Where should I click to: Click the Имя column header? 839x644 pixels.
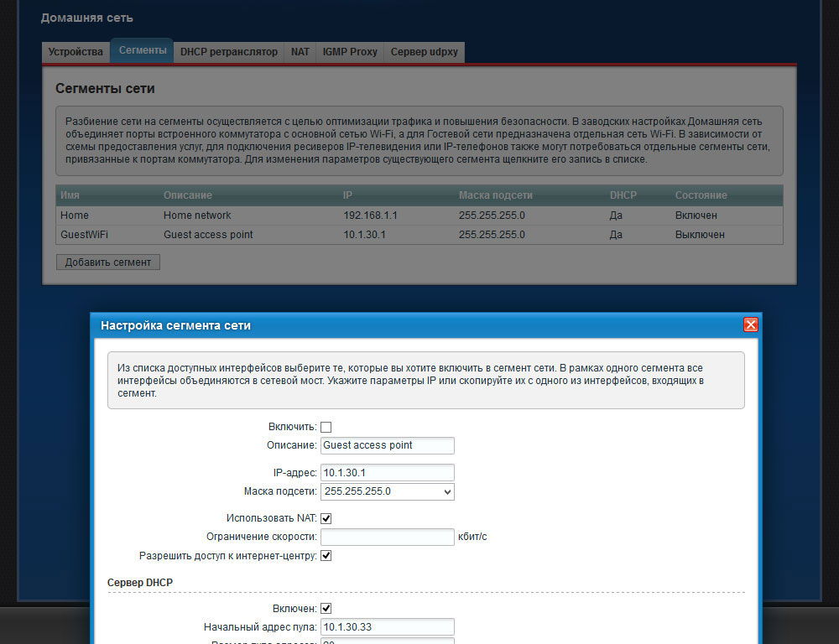[x=70, y=195]
